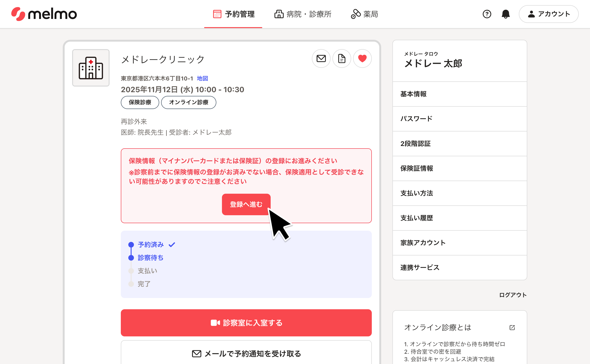Click the clinic building thumbnail
The width and height of the screenshot is (590, 364).
(x=91, y=68)
